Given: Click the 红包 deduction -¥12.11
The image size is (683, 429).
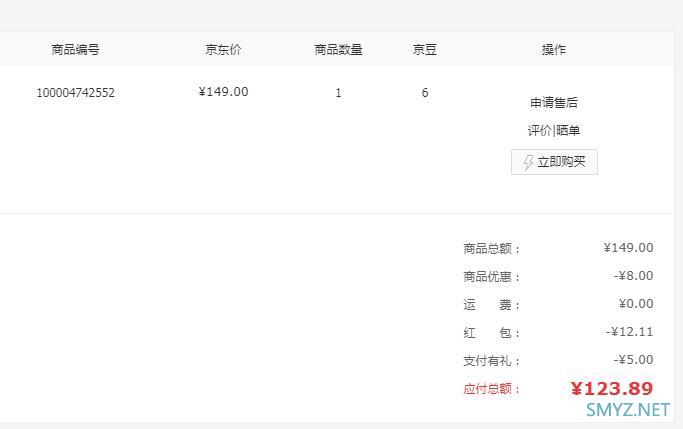Looking at the screenshot, I should [629, 332].
